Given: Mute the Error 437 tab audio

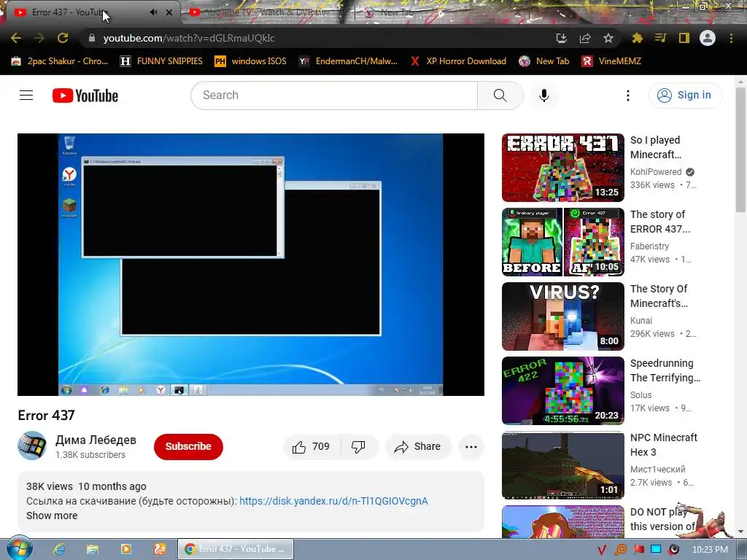Looking at the screenshot, I should pos(153,12).
